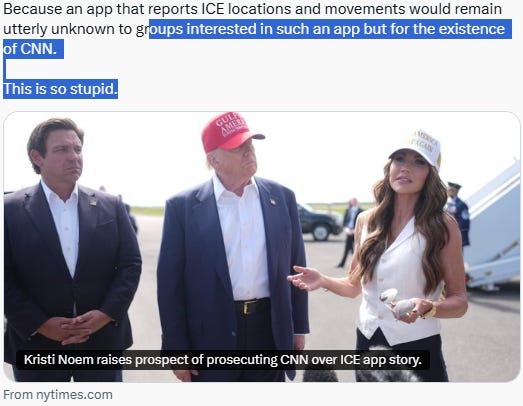Click the gold belt buckle in photo
Image resolution: width=523 pixels, height=406 pixels.
pos(246,307)
